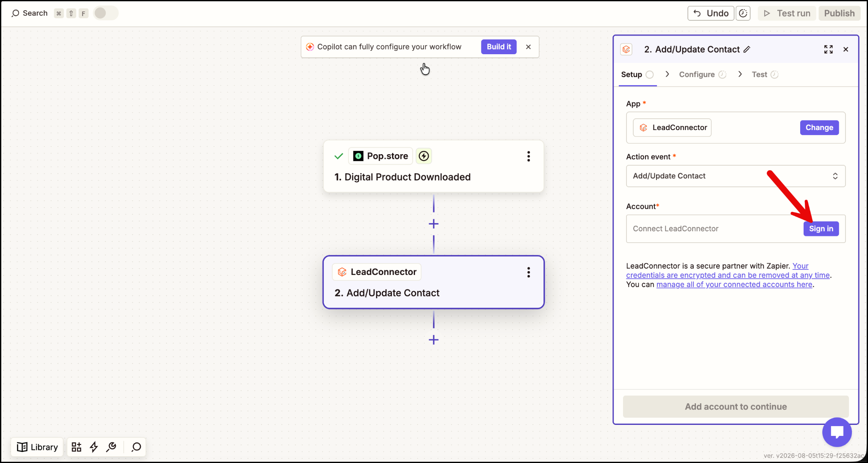Image resolution: width=868 pixels, height=463 pixels.
Task: Open version history clock icon
Action: click(x=743, y=13)
